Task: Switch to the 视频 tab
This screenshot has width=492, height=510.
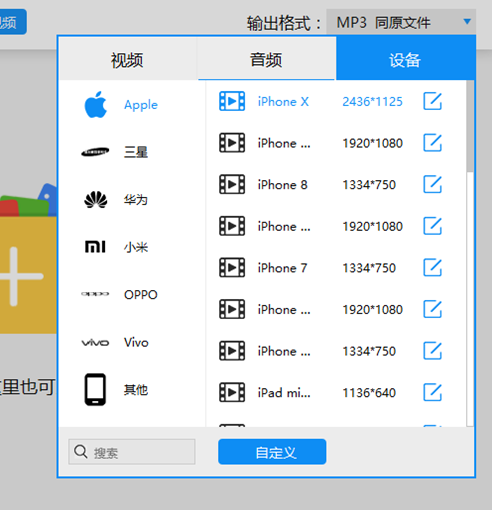Action: [x=127, y=60]
